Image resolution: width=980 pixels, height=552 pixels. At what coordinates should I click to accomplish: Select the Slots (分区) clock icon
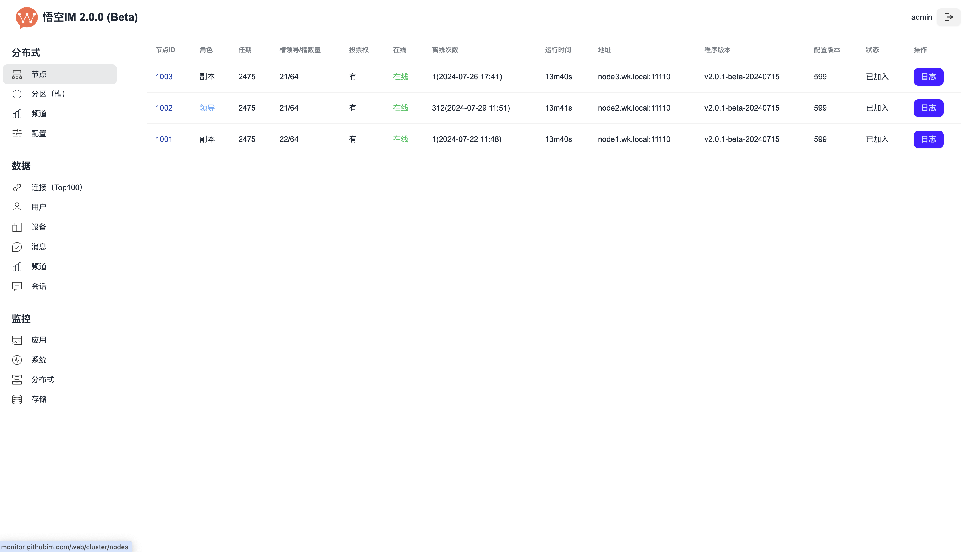(17, 94)
